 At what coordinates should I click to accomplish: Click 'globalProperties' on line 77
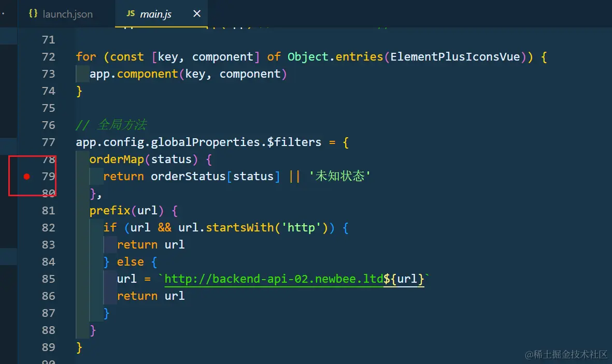(205, 142)
